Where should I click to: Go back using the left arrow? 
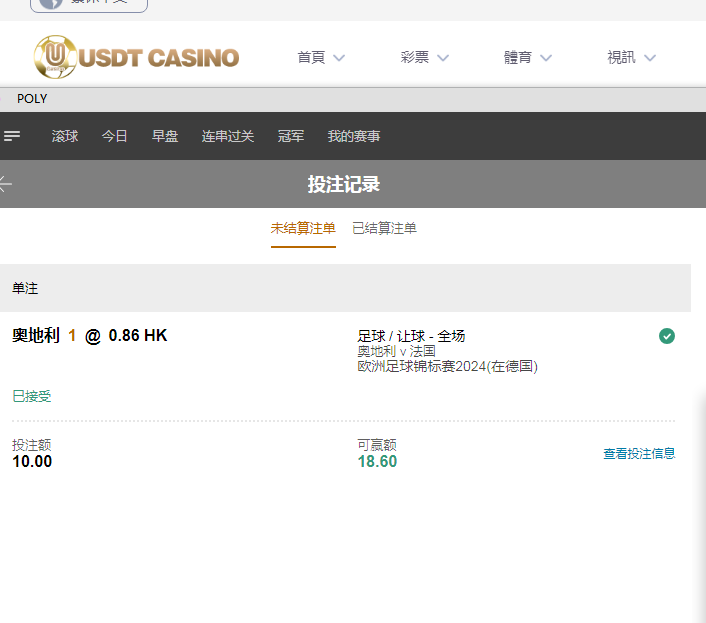click(x=6, y=184)
